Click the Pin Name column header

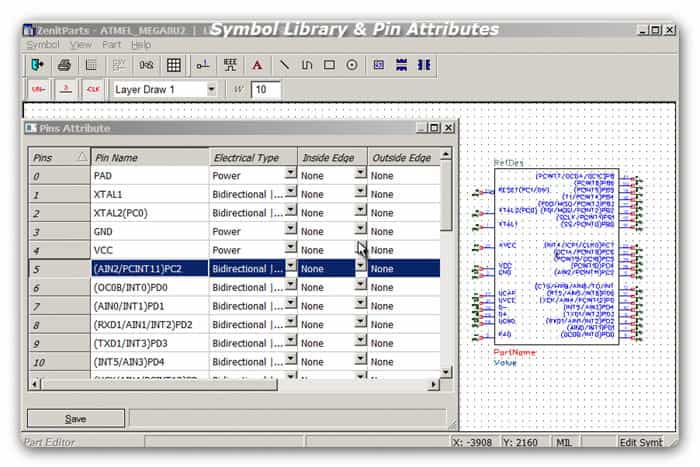[150, 157]
